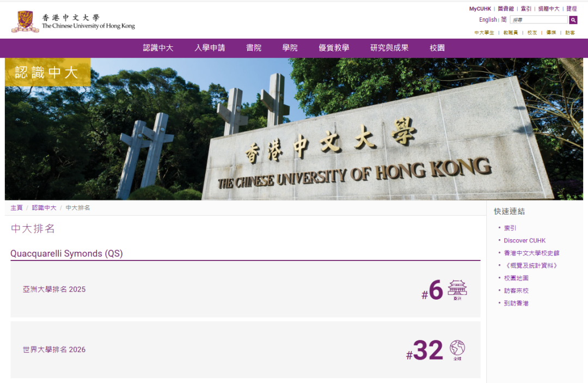588x383 pixels.
Task: Switch to Simplified Chinese 简
Action: click(504, 20)
